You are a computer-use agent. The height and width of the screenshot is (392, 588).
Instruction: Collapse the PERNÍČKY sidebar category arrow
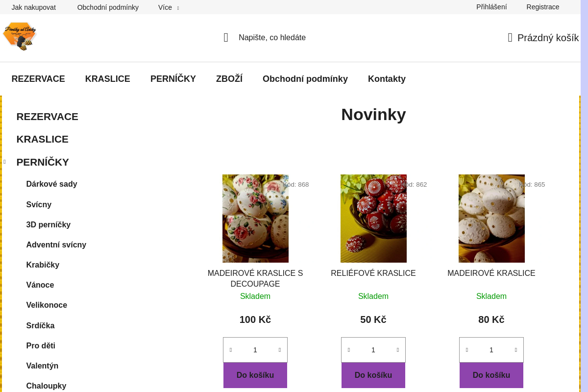click(4, 162)
